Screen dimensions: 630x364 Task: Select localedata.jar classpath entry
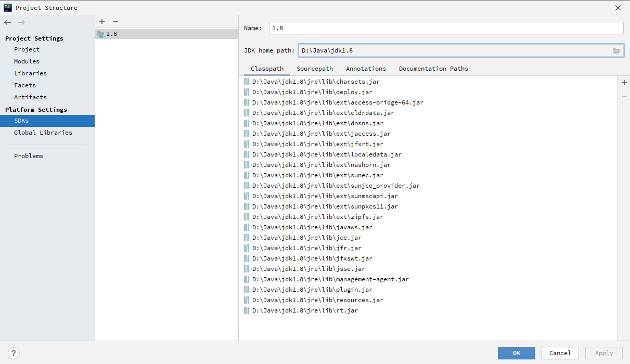pyautogui.click(x=428, y=154)
